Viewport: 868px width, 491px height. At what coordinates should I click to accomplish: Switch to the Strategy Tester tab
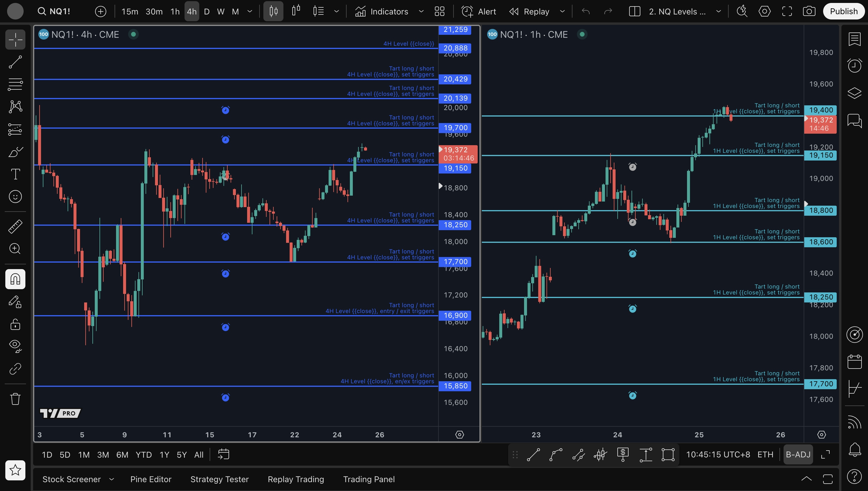click(x=219, y=479)
